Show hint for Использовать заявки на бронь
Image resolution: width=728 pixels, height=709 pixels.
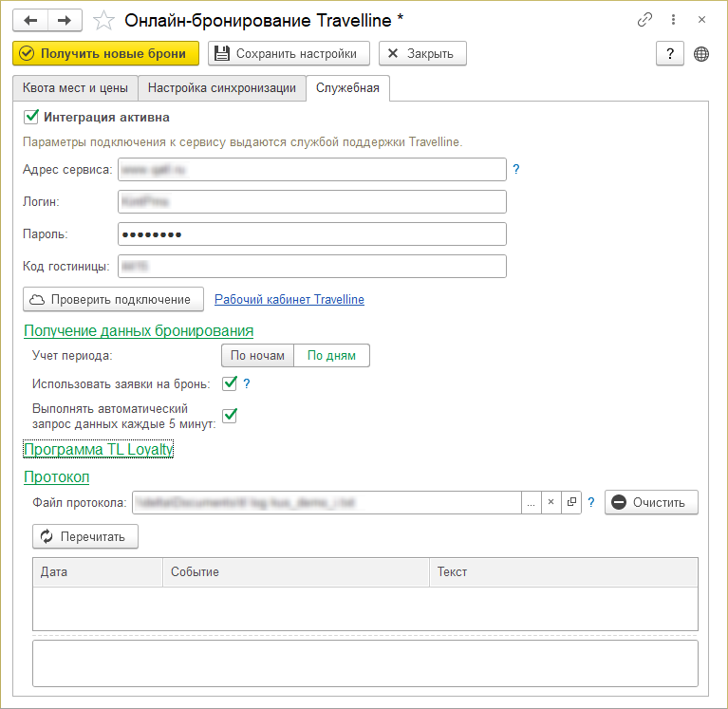click(x=247, y=383)
